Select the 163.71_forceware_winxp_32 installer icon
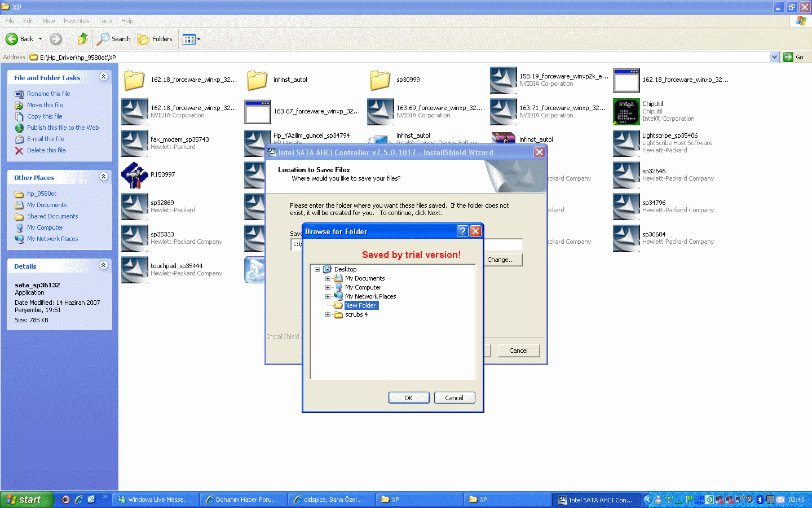This screenshot has height=508, width=812. (x=503, y=112)
